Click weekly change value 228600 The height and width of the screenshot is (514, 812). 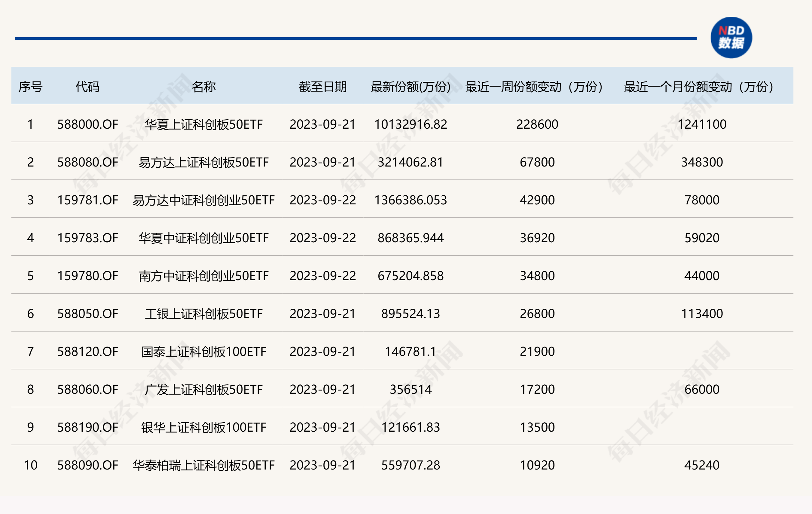(x=537, y=124)
